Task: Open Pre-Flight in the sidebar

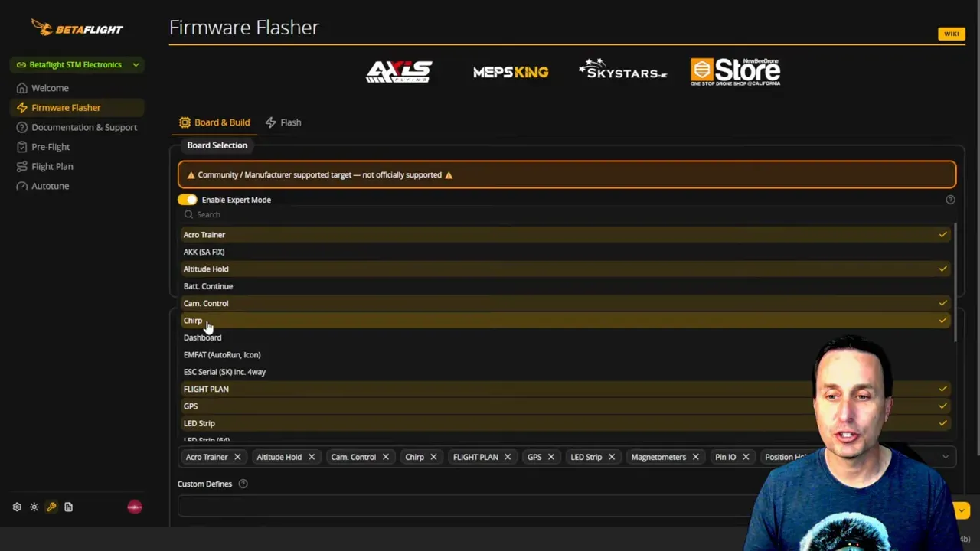Action: [77, 147]
